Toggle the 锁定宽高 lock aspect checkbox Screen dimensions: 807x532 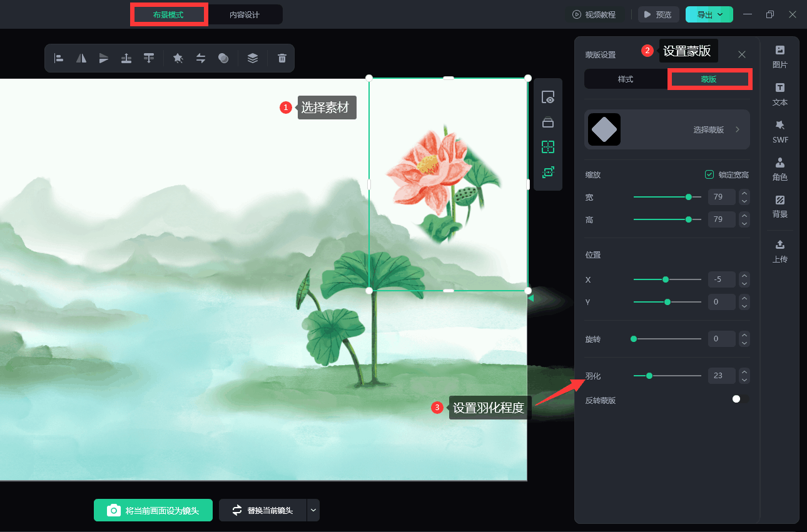point(709,174)
